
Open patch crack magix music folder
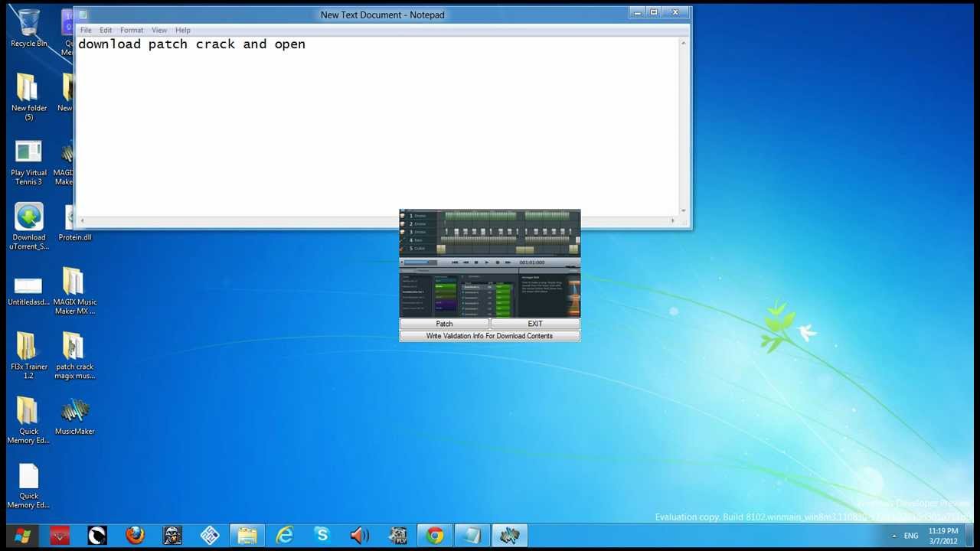point(74,355)
